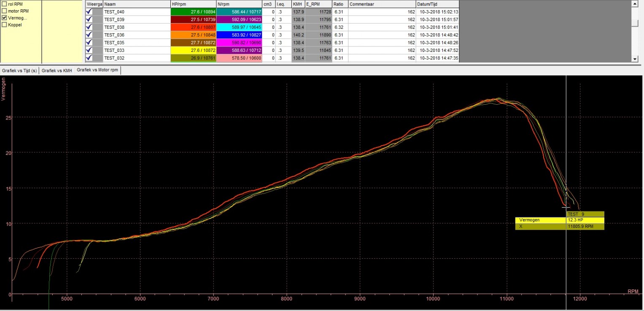644x311 pixels.
Task: Select the TEST_038 row name
Action: point(114,27)
